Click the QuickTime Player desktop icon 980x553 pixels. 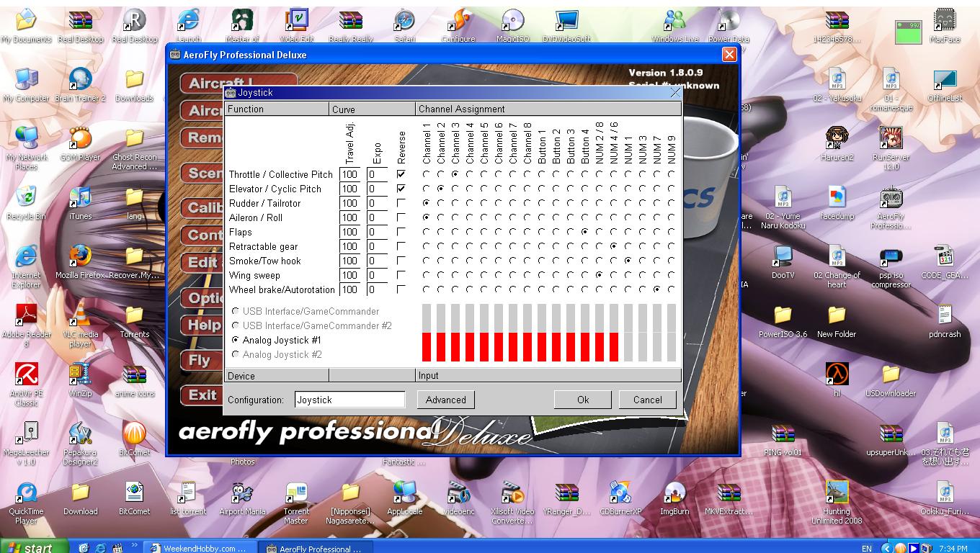click(x=26, y=493)
